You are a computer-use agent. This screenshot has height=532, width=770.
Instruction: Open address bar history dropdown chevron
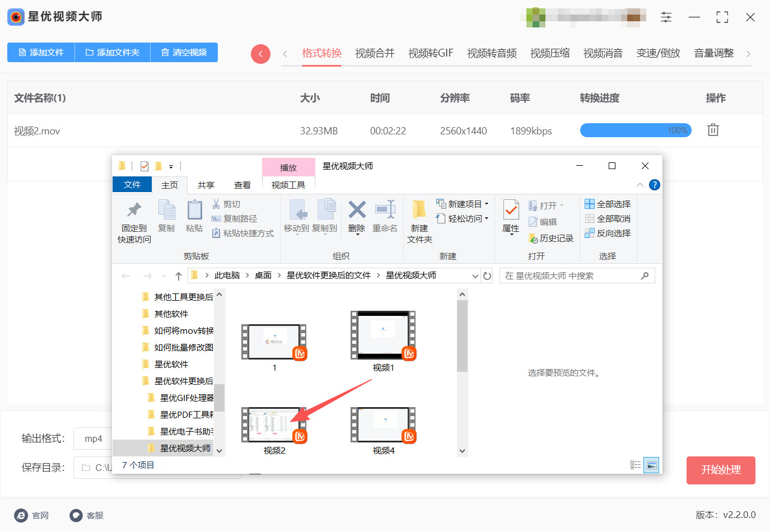pyautogui.click(x=475, y=276)
